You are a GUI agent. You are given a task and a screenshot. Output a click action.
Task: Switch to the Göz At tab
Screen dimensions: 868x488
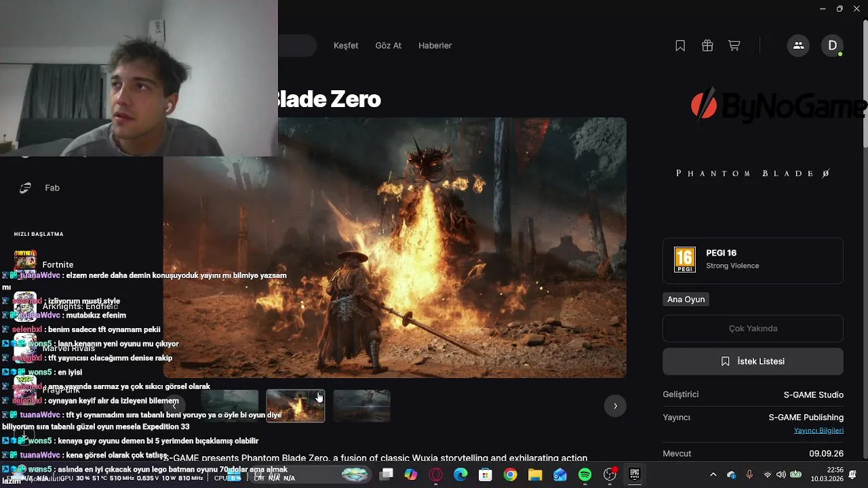389,45
